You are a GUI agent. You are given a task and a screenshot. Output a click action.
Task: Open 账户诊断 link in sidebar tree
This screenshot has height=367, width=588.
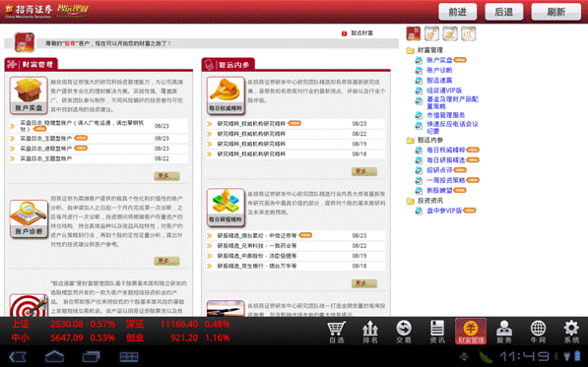point(439,70)
